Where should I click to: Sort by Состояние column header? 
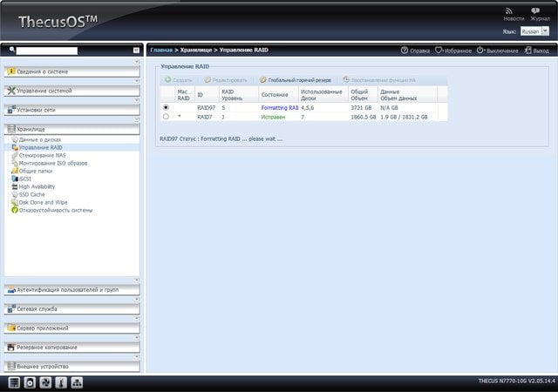coord(278,95)
